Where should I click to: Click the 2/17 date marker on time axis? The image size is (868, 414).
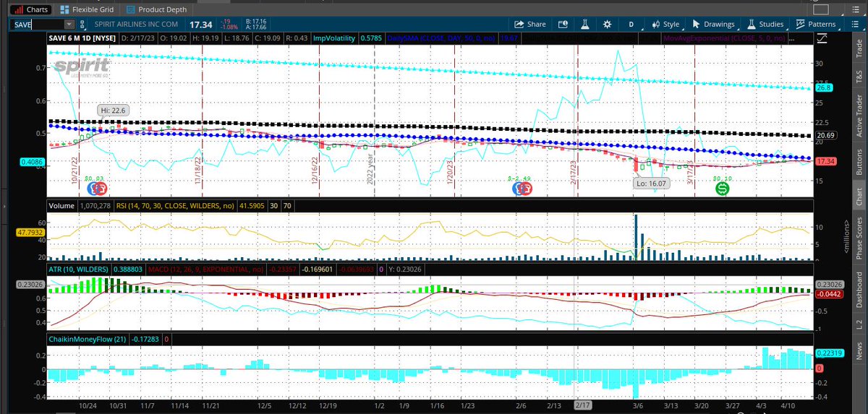coord(582,406)
